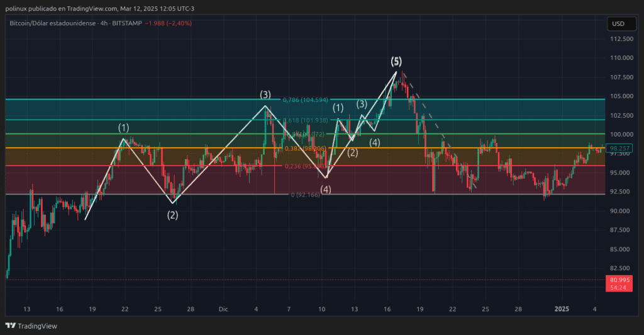Click the 110.000 price axis label
644x335 pixels.
(619, 58)
